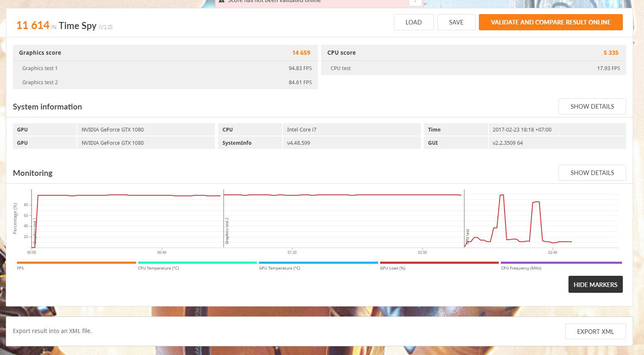Click the Graphics test 2 chart marker
The height and width of the screenshot is (355, 644).
point(227,231)
